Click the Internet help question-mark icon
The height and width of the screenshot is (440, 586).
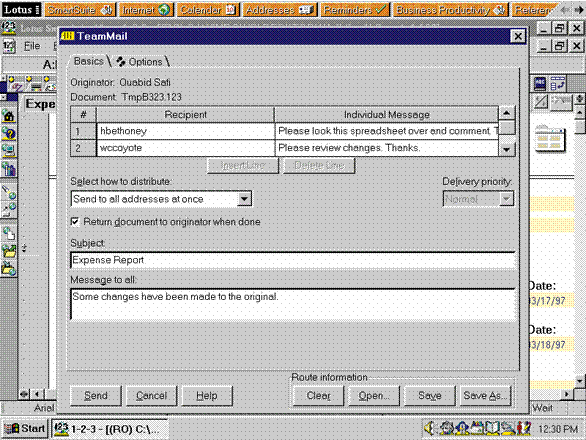tap(8, 133)
